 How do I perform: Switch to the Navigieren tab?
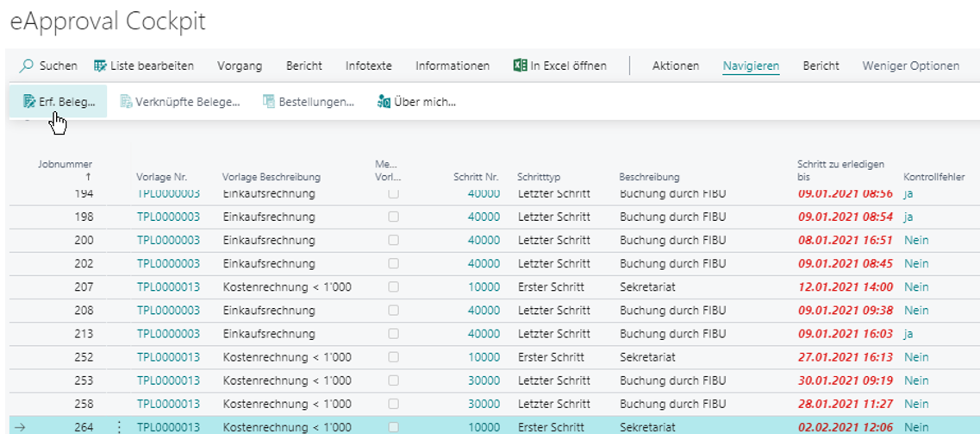(x=751, y=66)
